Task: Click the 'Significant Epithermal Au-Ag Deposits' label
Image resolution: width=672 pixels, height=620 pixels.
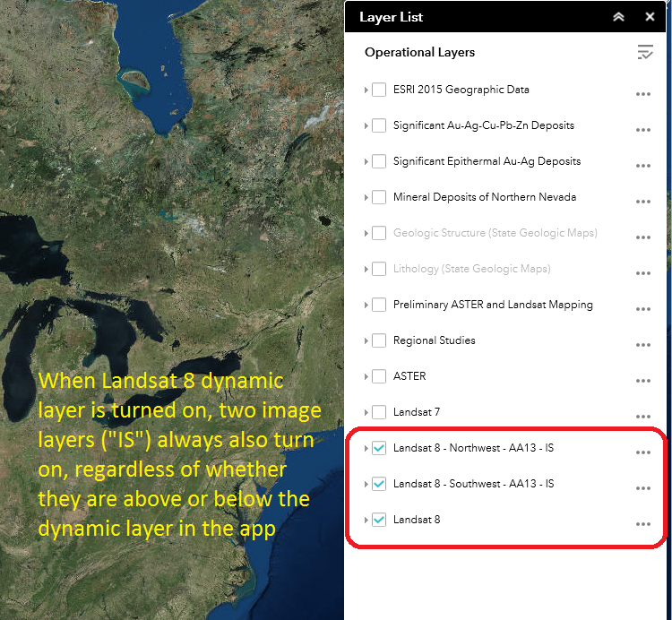Action: coord(487,161)
